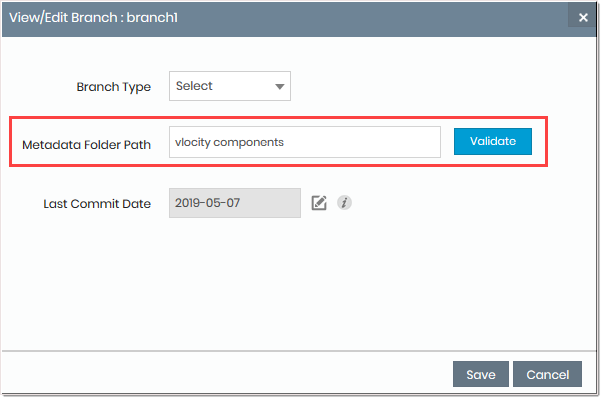Click the 'Metadata Folder Path' label
This screenshot has height=400, width=603.
(87, 144)
